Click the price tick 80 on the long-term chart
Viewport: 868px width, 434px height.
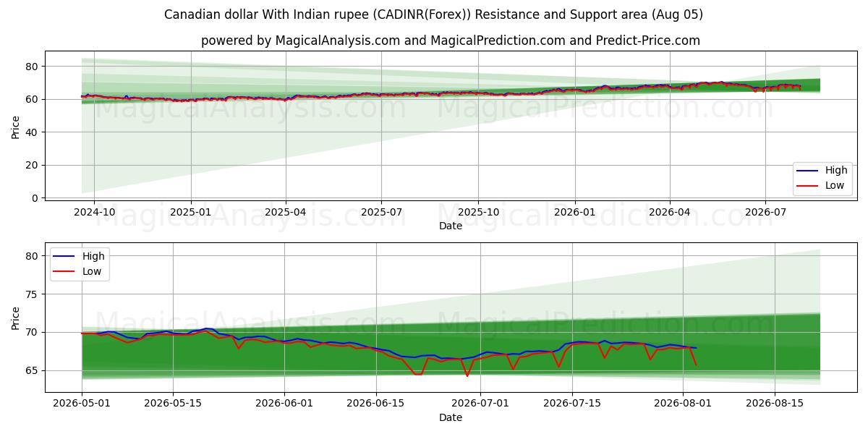coord(33,67)
